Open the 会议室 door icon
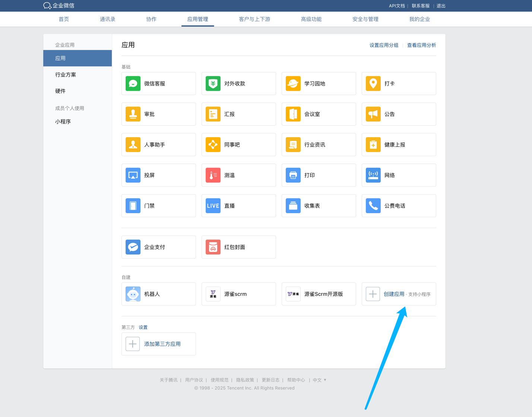The image size is (532, 417). (x=293, y=114)
